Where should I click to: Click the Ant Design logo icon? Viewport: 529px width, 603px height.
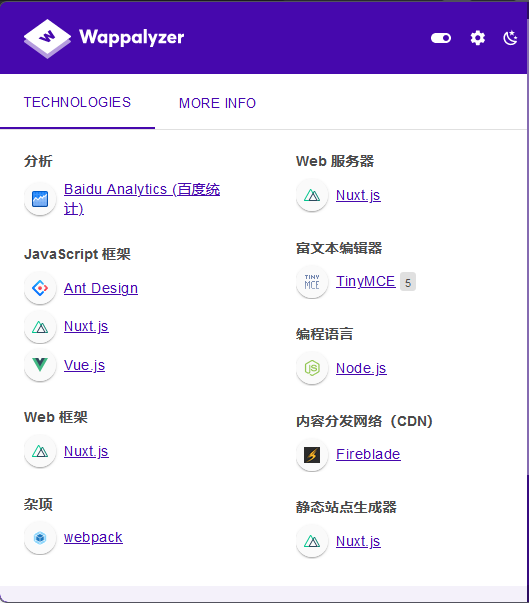click(x=40, y=288)
